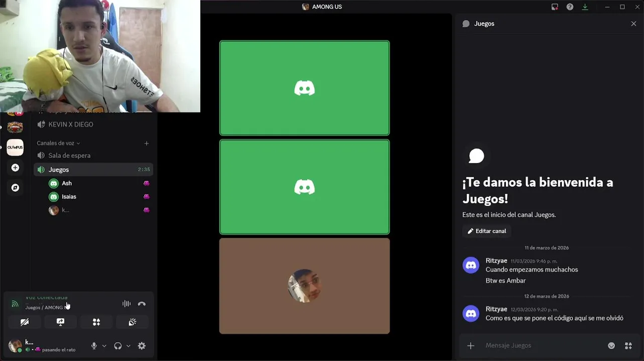Image resolution: width=644 pixels, height=361 pixels.
Task: Click activity badge next to Ash
Action: 147,184
